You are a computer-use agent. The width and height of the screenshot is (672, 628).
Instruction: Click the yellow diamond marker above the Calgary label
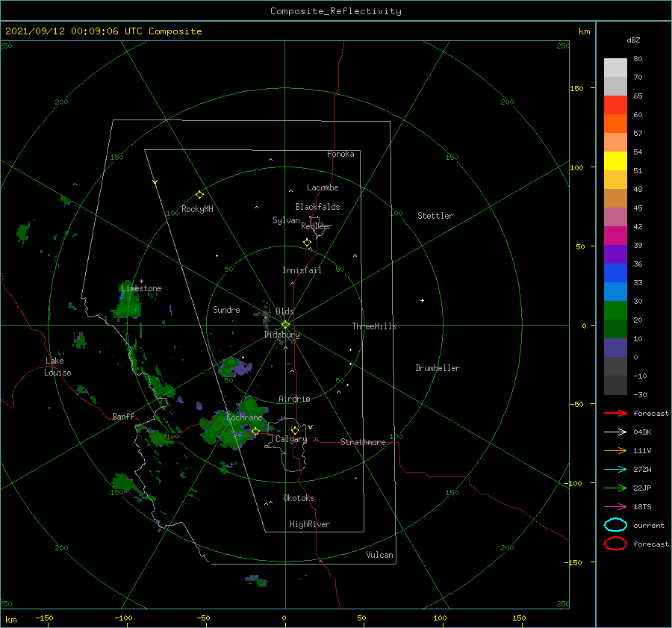click(x=295, y=430)
